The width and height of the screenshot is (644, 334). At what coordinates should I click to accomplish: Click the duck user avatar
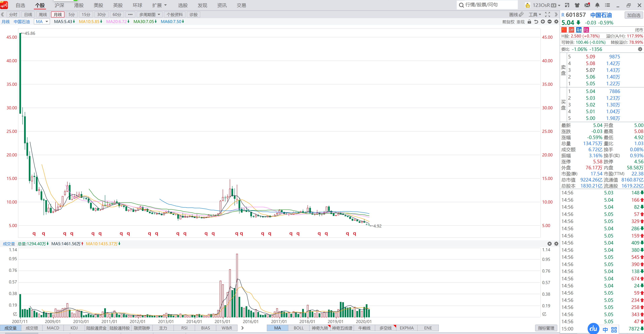(x=528, y=5)
